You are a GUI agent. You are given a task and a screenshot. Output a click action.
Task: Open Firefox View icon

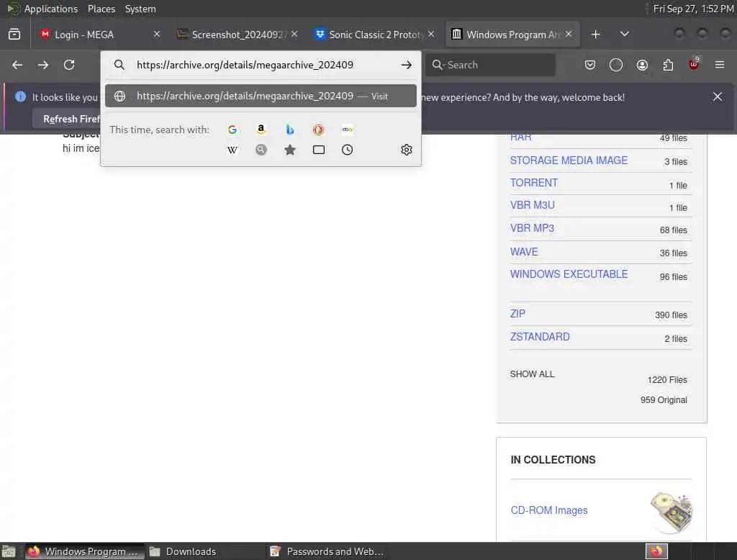[14, 35]
